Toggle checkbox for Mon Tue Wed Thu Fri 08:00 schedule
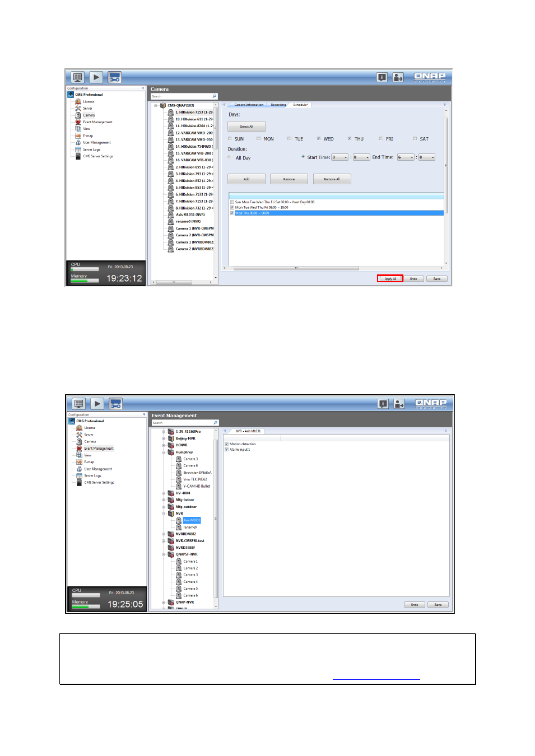535x756 pixels. (232, 208)
